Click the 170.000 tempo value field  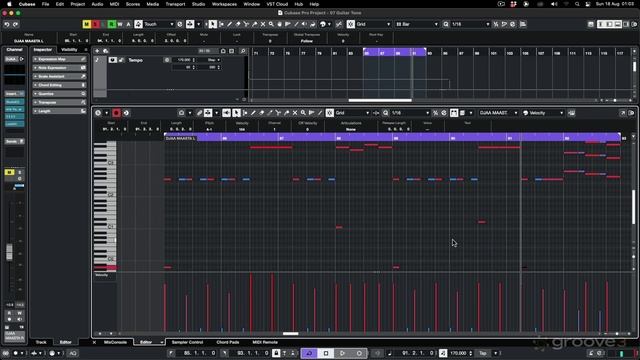pyautogui.click(x=459, y=353)
